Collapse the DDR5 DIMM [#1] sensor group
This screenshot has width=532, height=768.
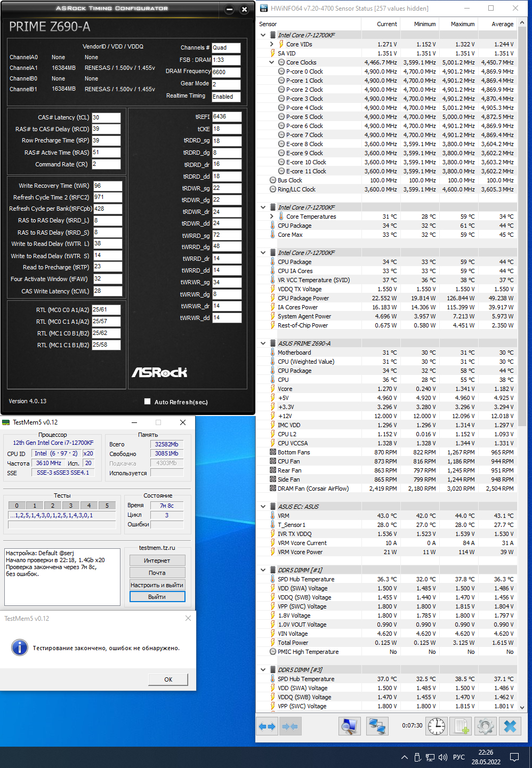click(263, 570)
